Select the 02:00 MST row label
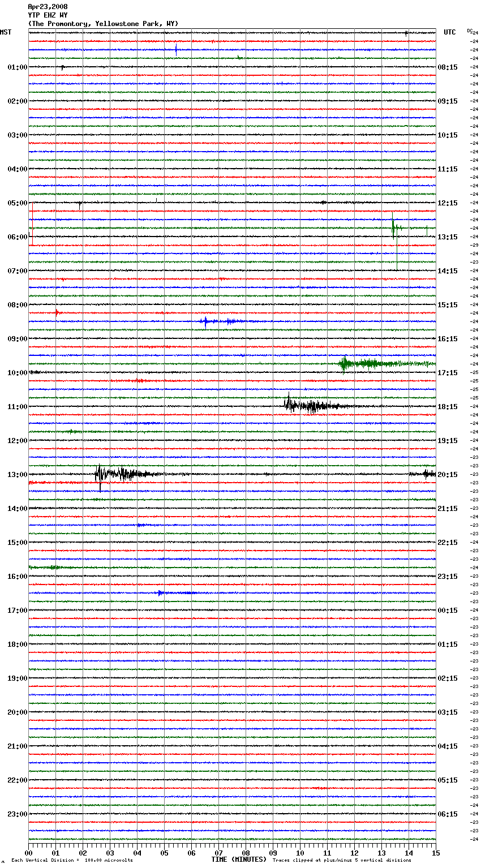This screenshot has height=868, width=481. (17, 101)
